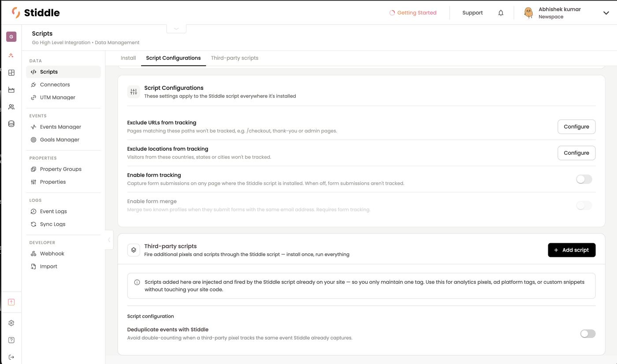Screen dimensions: 617x364
Task: Click the logout icon at bottom left
Action: (11, 357)
